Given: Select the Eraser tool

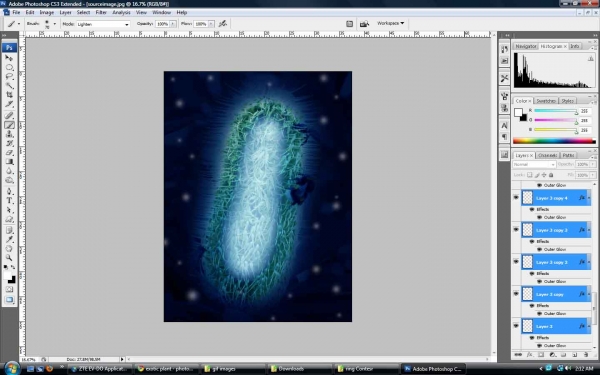Looking at the screenshot, I should click(x=9, y=153).
